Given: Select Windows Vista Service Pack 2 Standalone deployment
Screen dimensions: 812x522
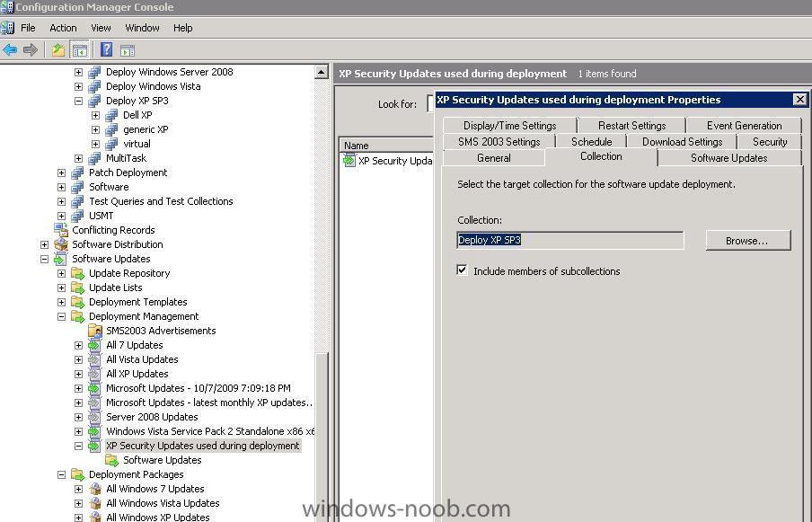Looking at the screenshot, I should (x=209, y=431).
